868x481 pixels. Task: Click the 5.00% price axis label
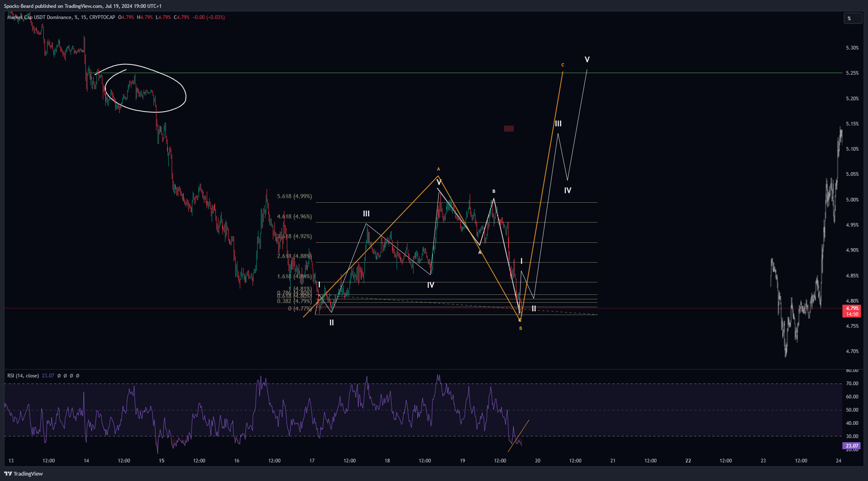852,200
